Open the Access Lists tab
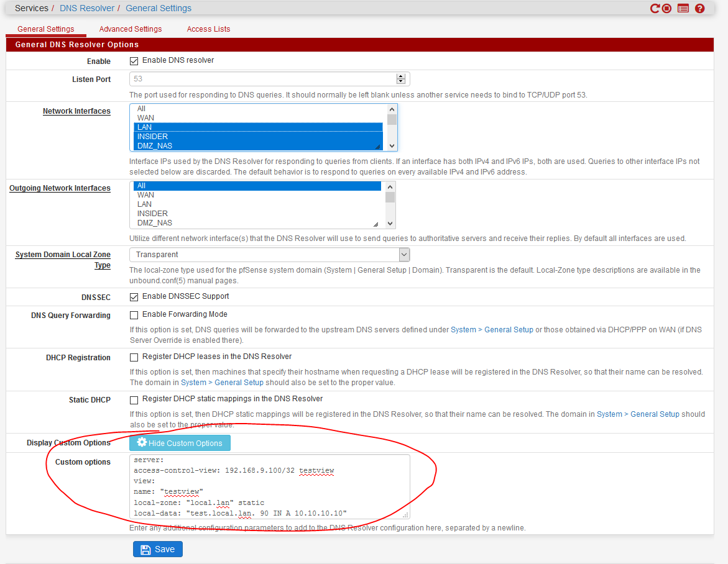728x564 pixels. tap(208, 29)
